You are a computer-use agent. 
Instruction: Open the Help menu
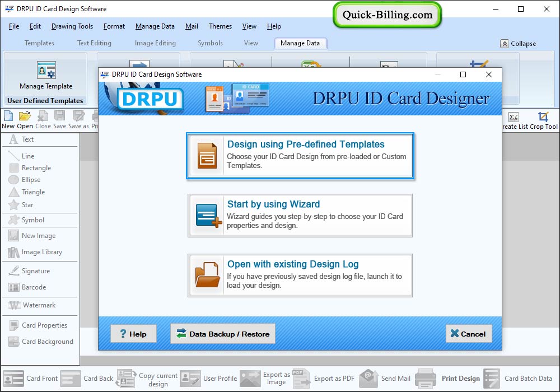[x=274, y=26]
